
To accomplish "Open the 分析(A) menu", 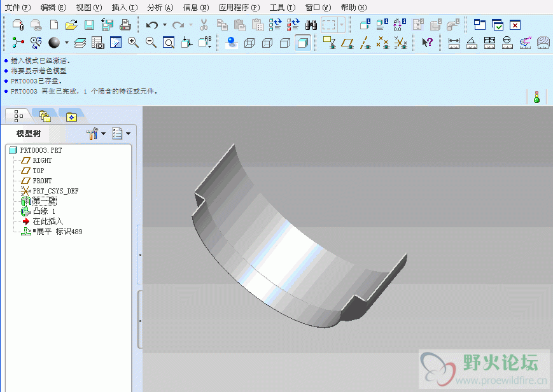I will tap(160, 8).
